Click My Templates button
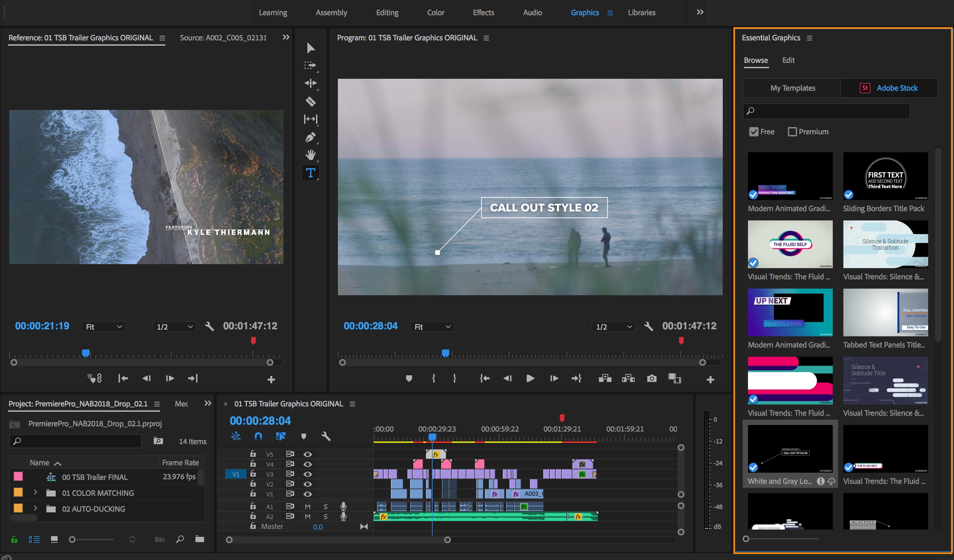This screenshot has width=954, height=560. [792, 87]
